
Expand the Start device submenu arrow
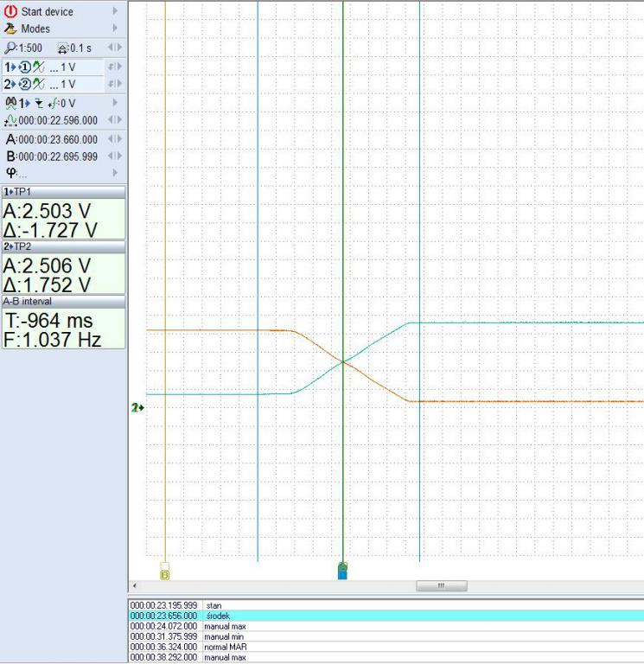tap(116, 11)
